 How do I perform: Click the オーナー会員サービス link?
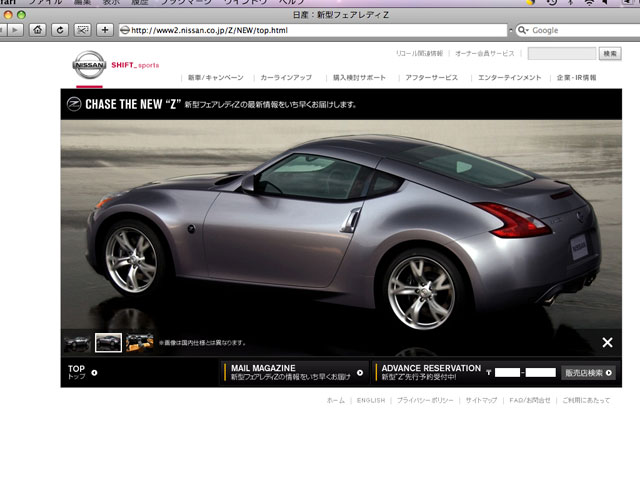pos(484,53)
